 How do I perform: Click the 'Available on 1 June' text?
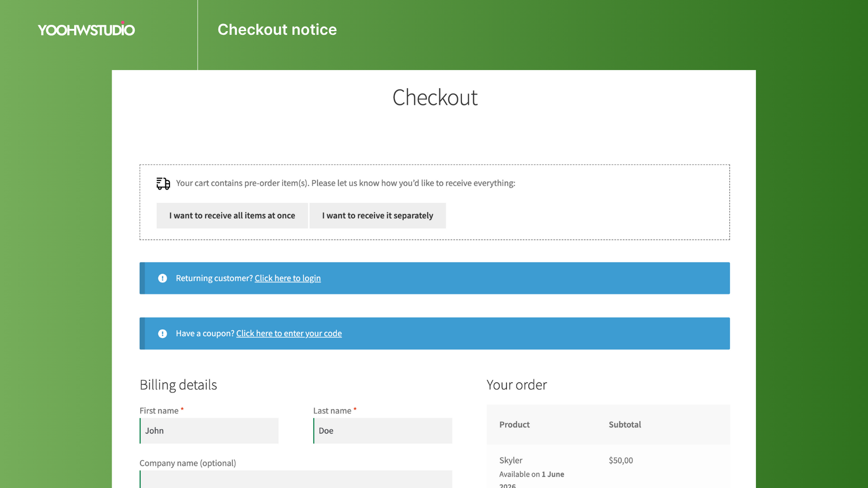click(x=532, y=474)
